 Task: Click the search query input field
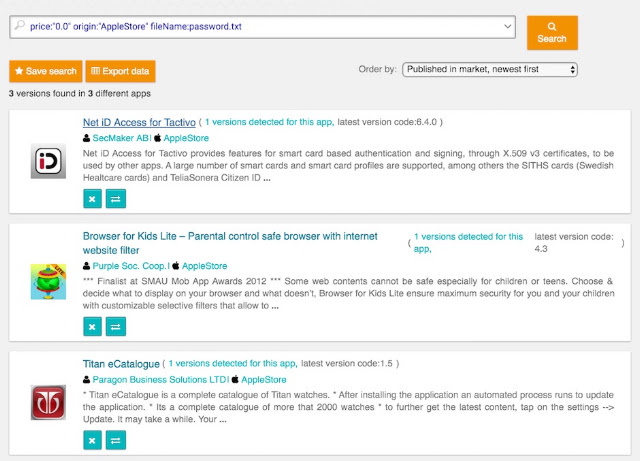[x=262, y=27]
